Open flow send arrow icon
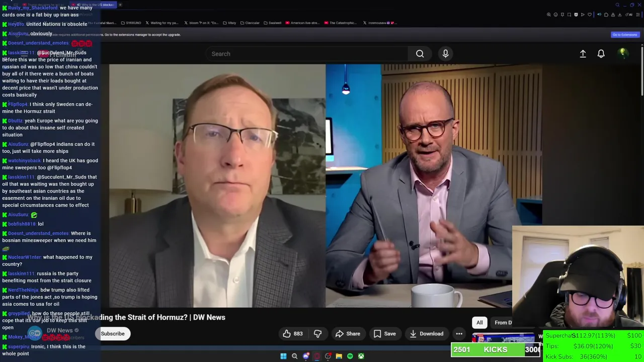 point(583,15)
